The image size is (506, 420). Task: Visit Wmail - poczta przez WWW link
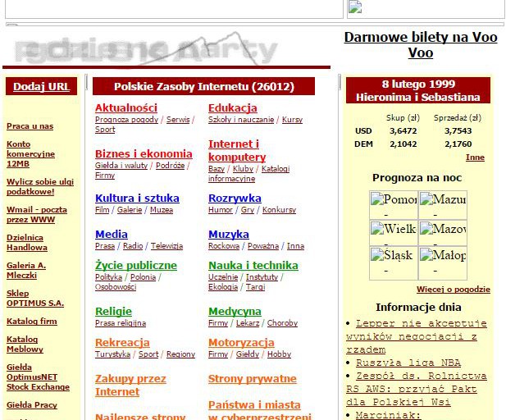coord(37,214)
